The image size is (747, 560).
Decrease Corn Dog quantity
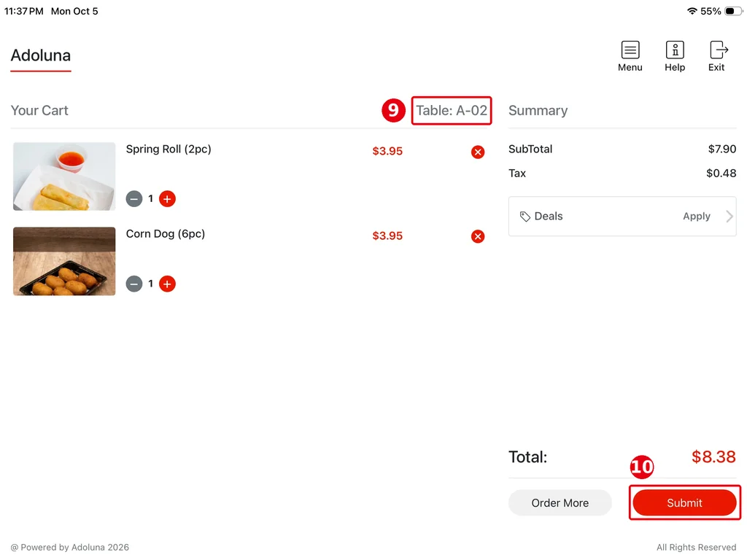(134, 284)
